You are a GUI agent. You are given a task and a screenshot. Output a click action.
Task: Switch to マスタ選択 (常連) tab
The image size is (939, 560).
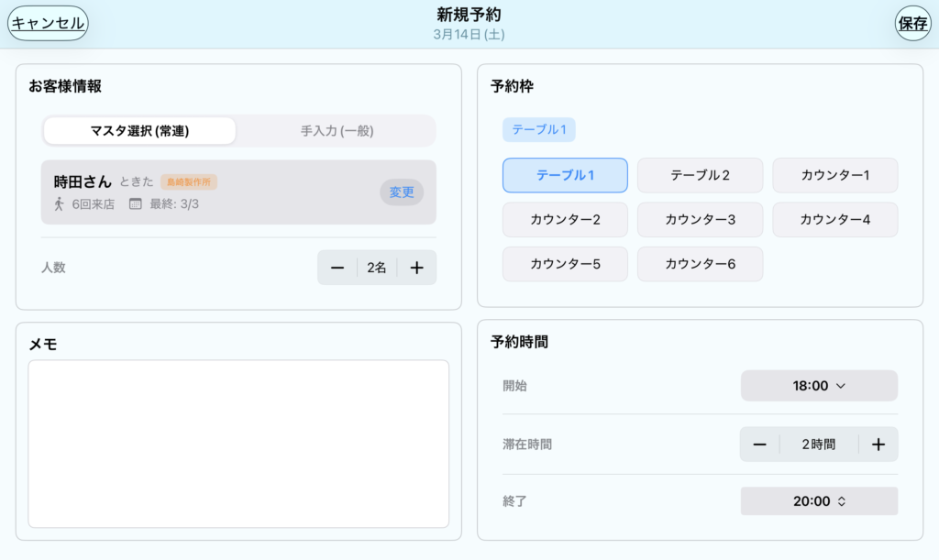tap(139, 131)
